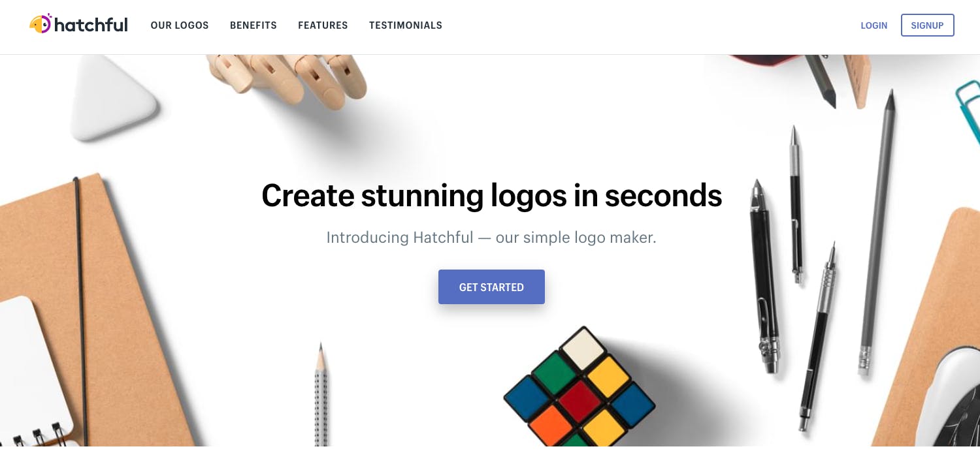
Task: Click the tall gray pencil on the right
Action: [877, 231]
